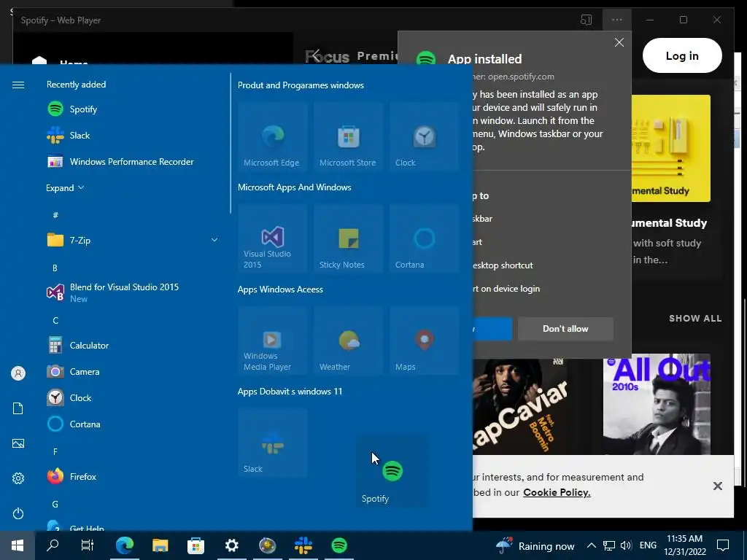Click Apps Windows Aceess group title
The width and height of the screenshot is (747, 560).
tap(280, 289)
